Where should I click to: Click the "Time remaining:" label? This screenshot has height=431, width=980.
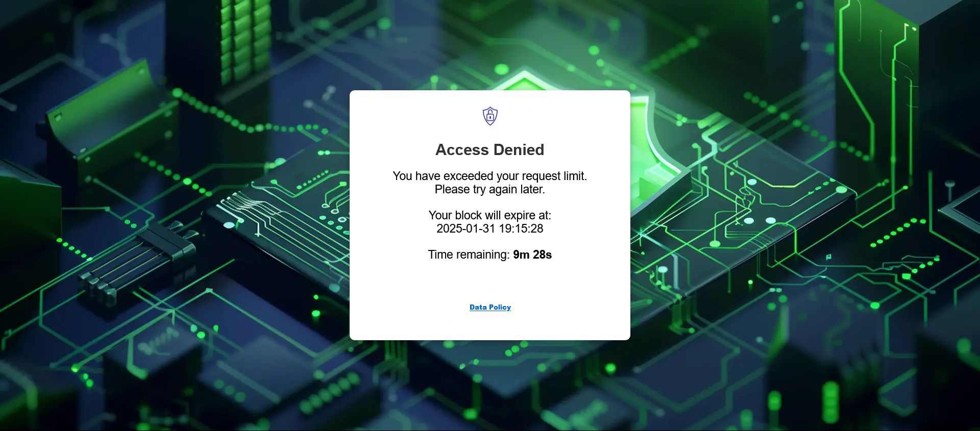(469, 255)
